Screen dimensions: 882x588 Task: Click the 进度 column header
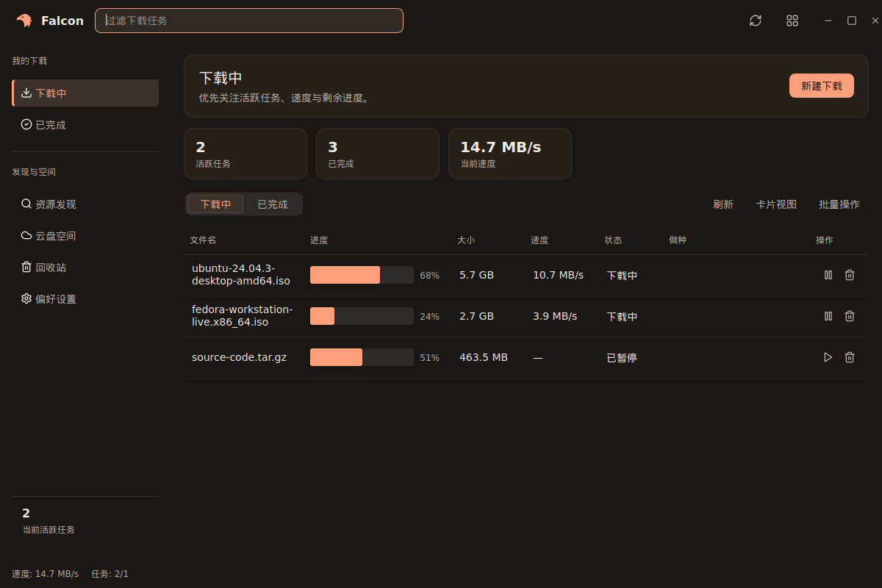point(319,240)
